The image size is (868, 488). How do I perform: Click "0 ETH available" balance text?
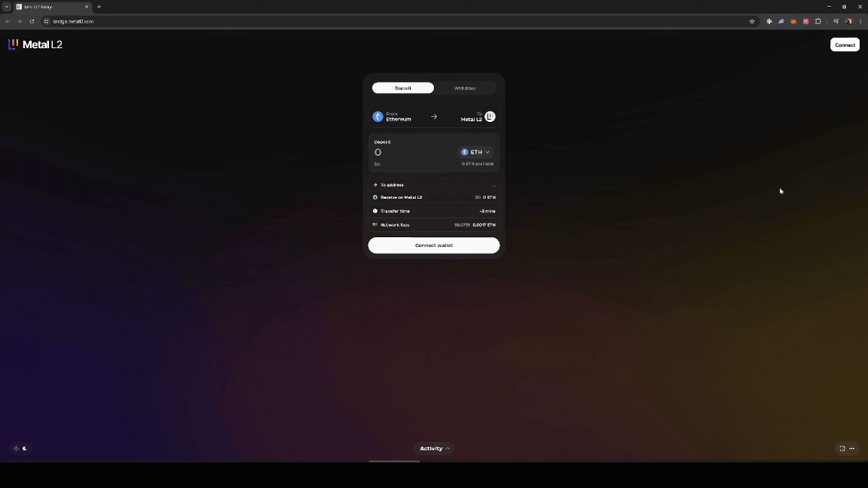(477, 163)
